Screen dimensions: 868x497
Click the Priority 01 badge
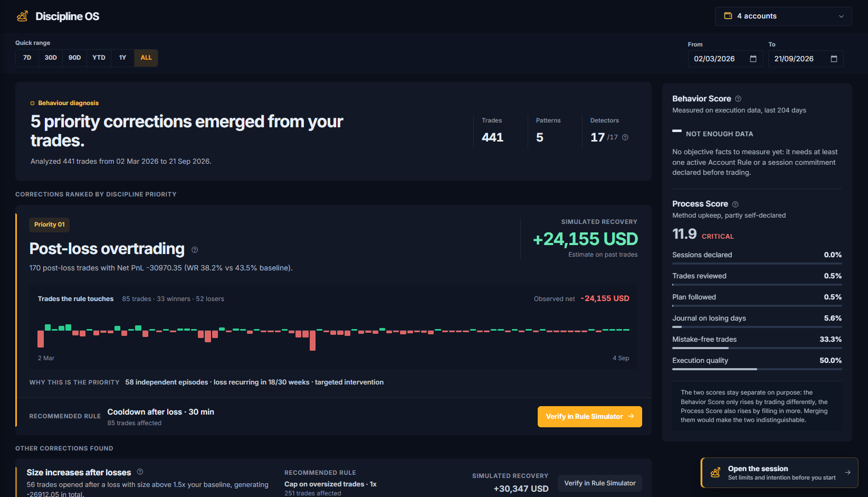click(50, 224)
